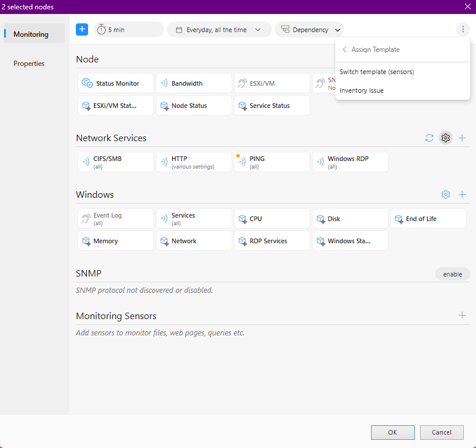Open the Dependency dropdown

pos(309,30)
